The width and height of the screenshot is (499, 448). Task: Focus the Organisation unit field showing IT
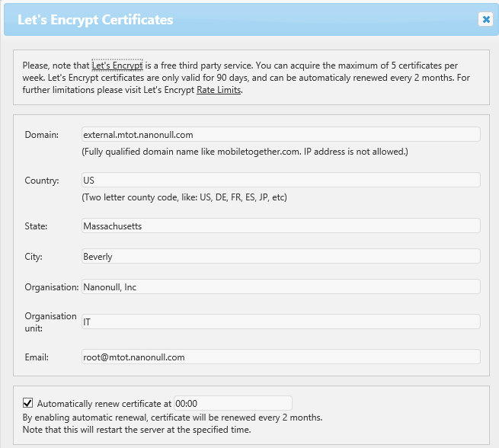pyautogui.click(x=281, y=322)
